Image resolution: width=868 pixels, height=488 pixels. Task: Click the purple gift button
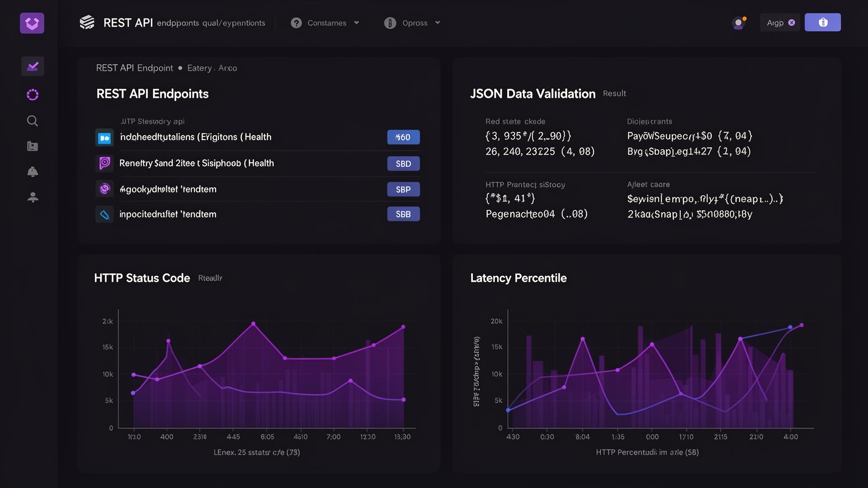click(822, 23)
